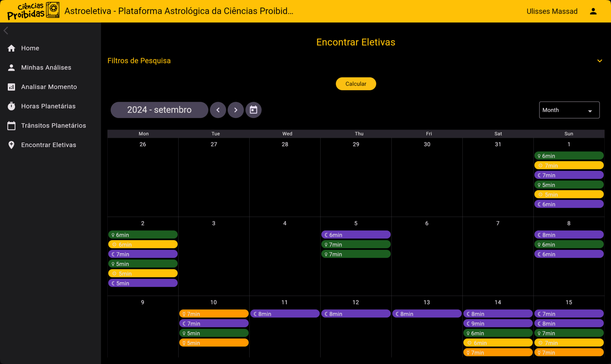This screenshot has height=364, width=611.
Task: Click the Home house icon
Action: tap(11, 48)
